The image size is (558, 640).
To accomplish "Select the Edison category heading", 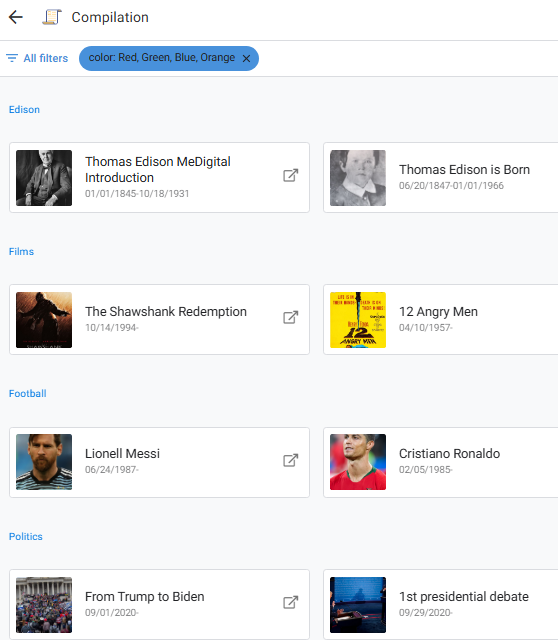I will tap(24, 109).
